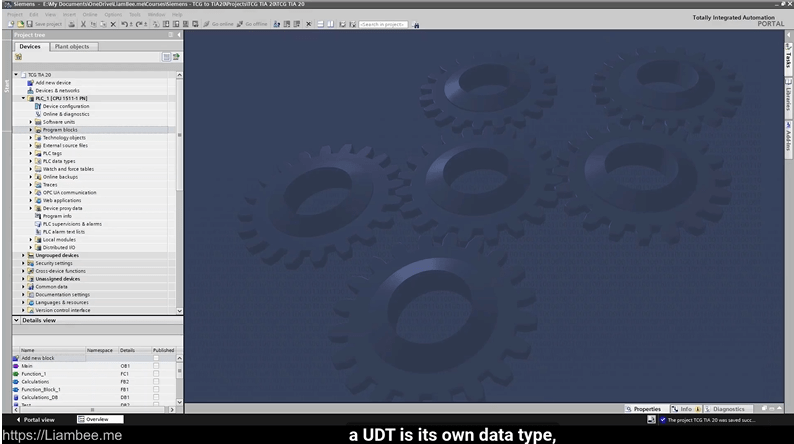Switch to the Plant objects tab
The height and width of the screenshot is (444, 794).
[71, 46]
